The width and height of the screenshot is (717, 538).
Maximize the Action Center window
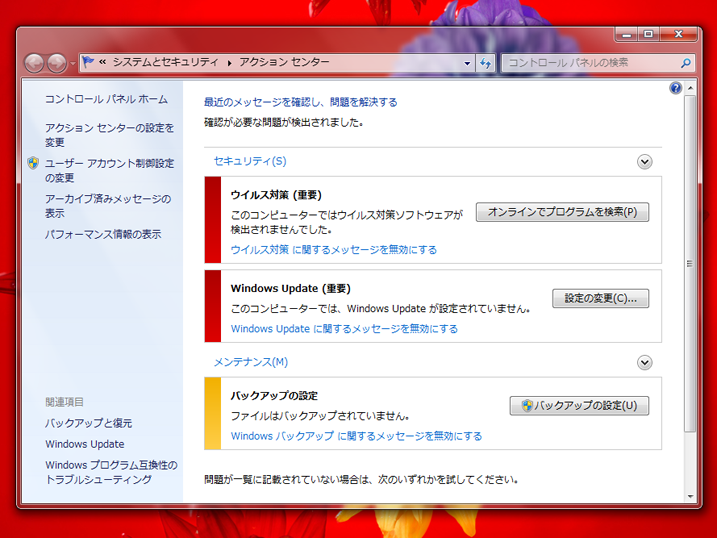[648, 34]
